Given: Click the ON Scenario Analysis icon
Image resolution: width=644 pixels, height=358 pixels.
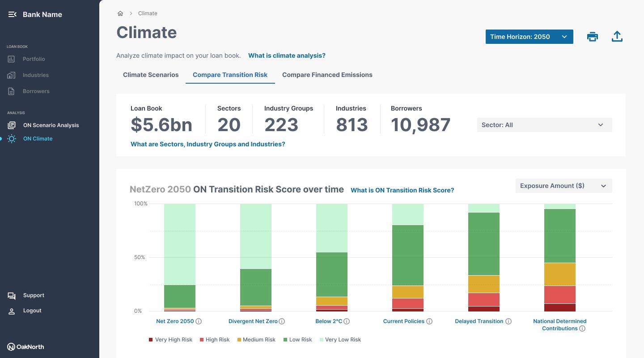Looking at the screenshot, I should (x=12, y=125).
